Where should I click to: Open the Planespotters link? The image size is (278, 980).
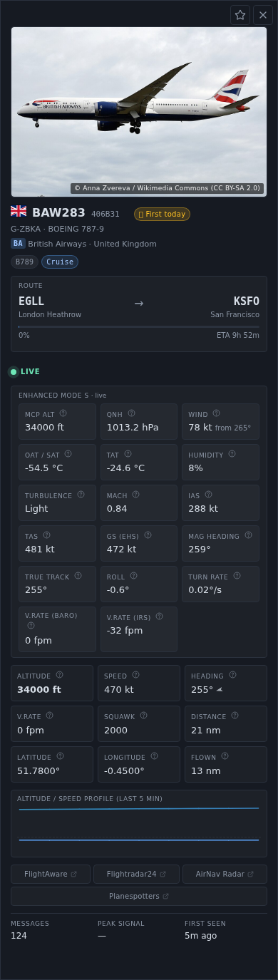point(139,896)
